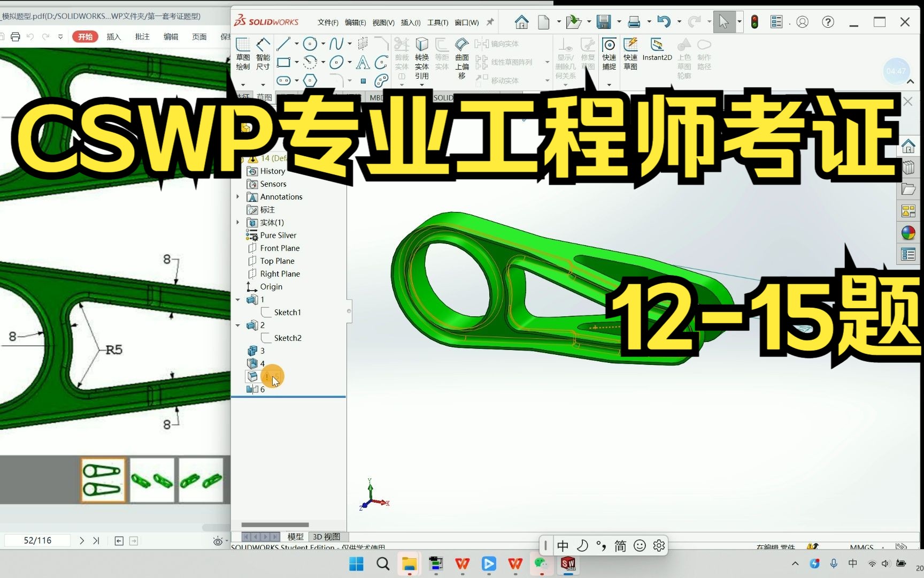Expand the Annotations tree node
Image resolution: width=924 pixels, height=578 pixels.
(238, 197)
